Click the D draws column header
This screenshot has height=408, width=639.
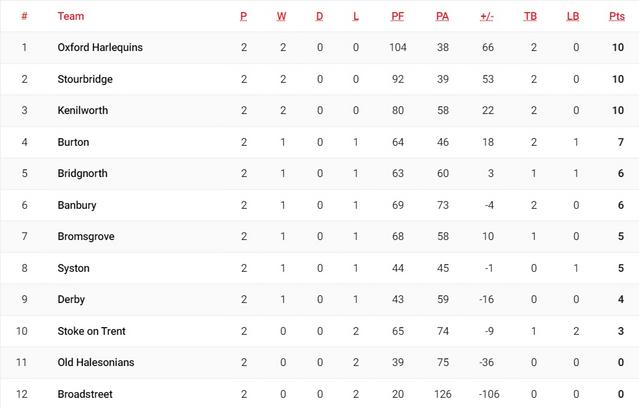pyautogui.click(x=320, y=16)
